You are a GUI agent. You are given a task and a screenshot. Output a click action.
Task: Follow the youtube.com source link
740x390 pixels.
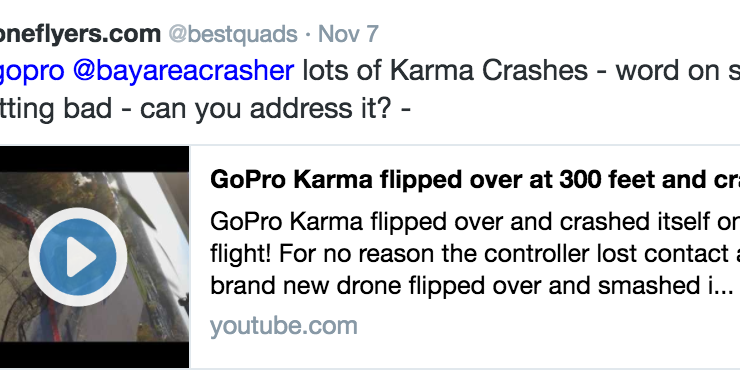[x=284, y=326]
